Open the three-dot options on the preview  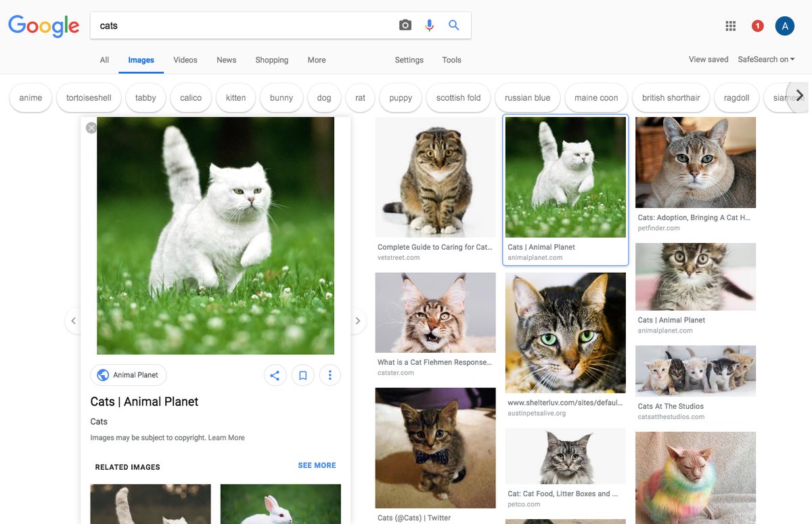point(330,375)
